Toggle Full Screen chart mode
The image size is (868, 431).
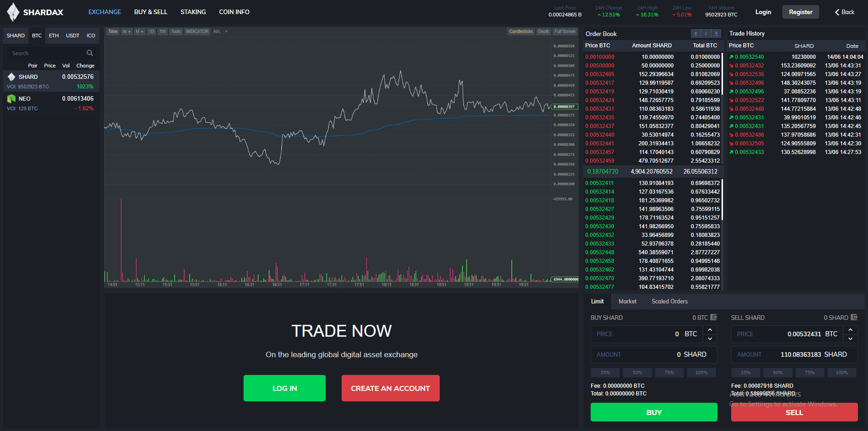(x=565, y=31)
